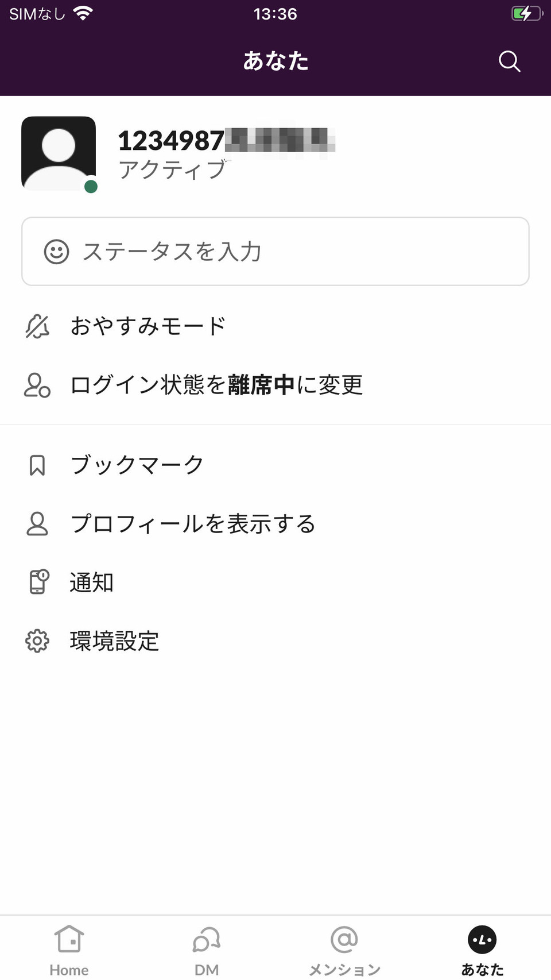
Task: Switch to the DM tab
Action: (207, 949)
